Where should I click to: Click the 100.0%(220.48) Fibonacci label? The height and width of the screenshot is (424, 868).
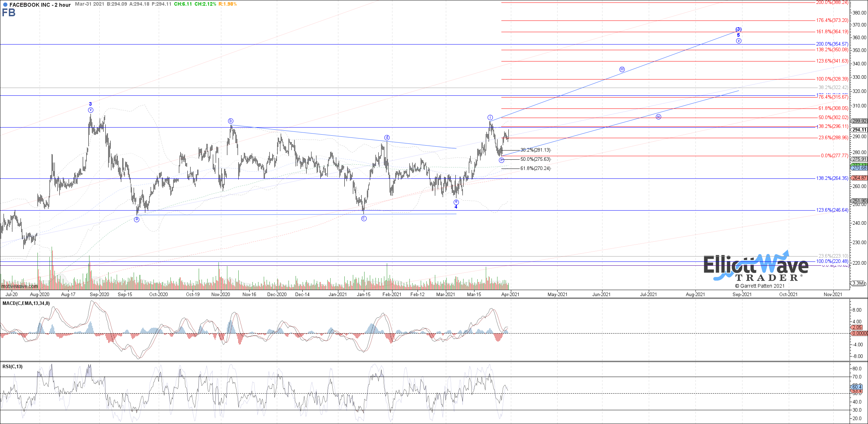832,261
